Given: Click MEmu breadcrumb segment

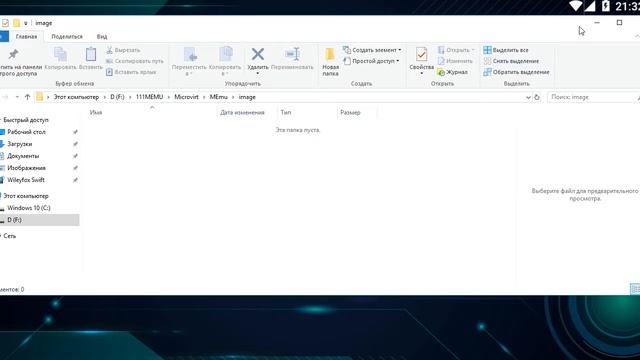Looking at the screenshot, I should pyautogui.click(x=218, y=97).
